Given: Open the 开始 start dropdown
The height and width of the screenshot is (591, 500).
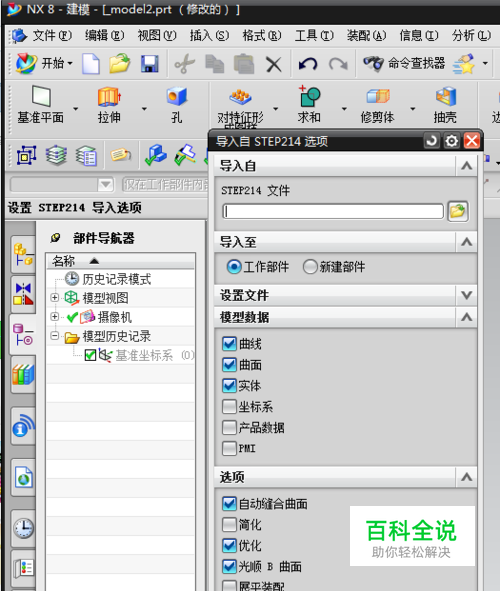Looking at the screenshot, I should (x=44, y=63).
